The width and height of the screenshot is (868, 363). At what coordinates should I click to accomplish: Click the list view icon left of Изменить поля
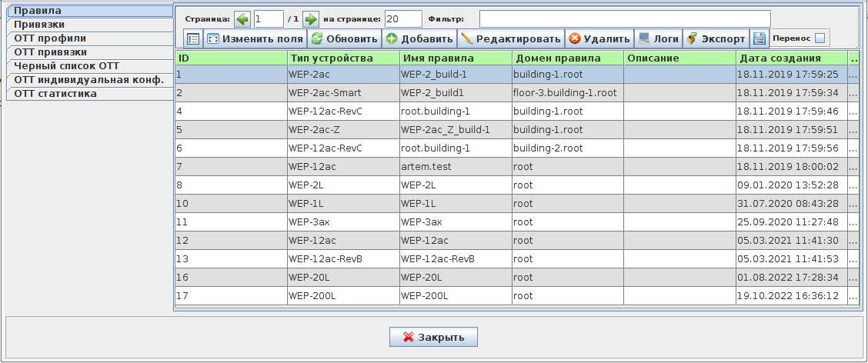coord(193,38)
